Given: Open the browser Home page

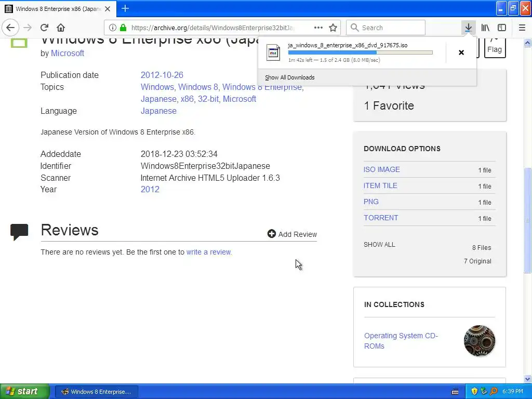Looking at the screenshot, I should [61, 28].
